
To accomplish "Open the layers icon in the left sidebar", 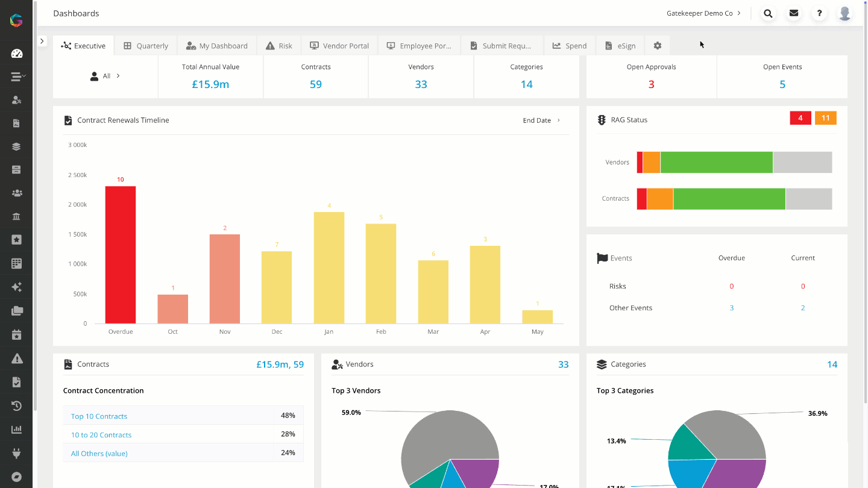I will [x=16, y=146].
